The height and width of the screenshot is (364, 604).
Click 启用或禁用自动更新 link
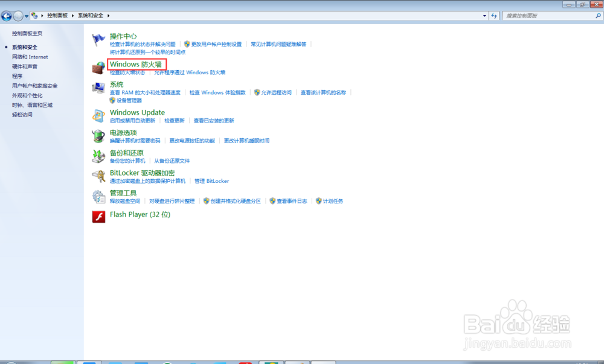[132, 121]
